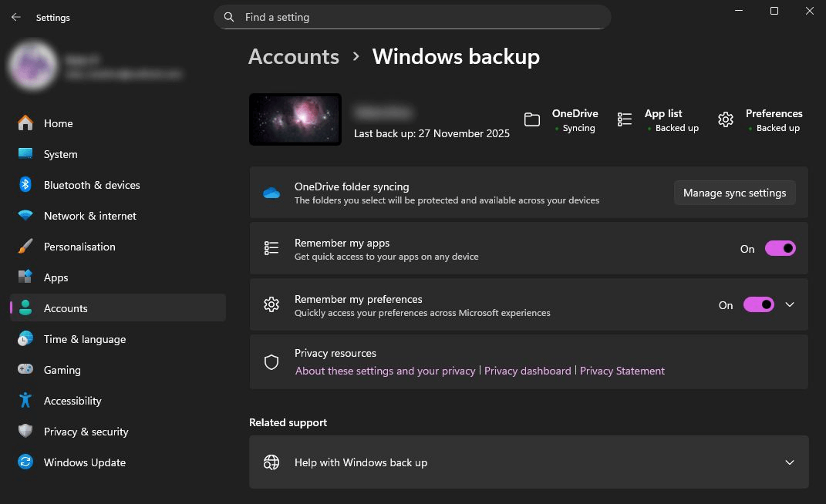Open the Accessibility settings
This screenshot has height=504, width=826.
point(72,401)
